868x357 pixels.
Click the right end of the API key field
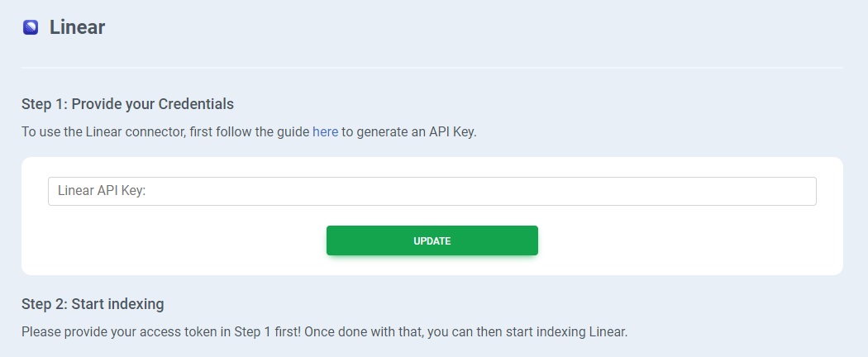802,191
